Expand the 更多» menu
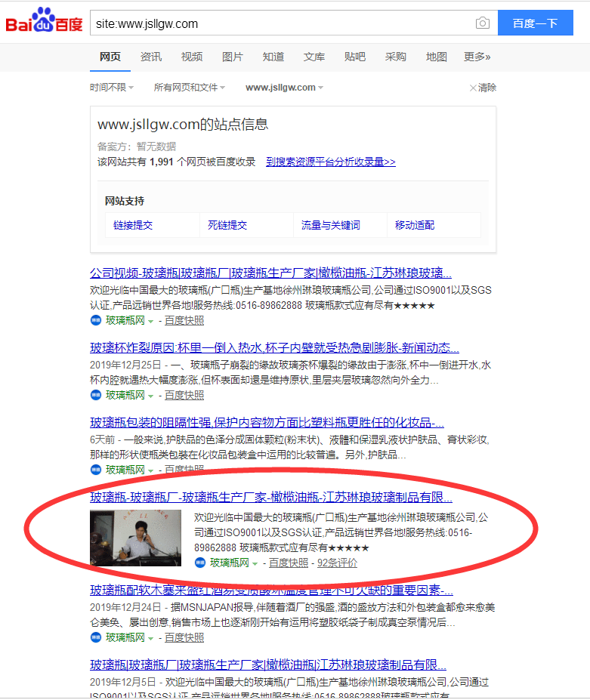The width and height of the screenshot is (590, 700). (x=477, y=57)
